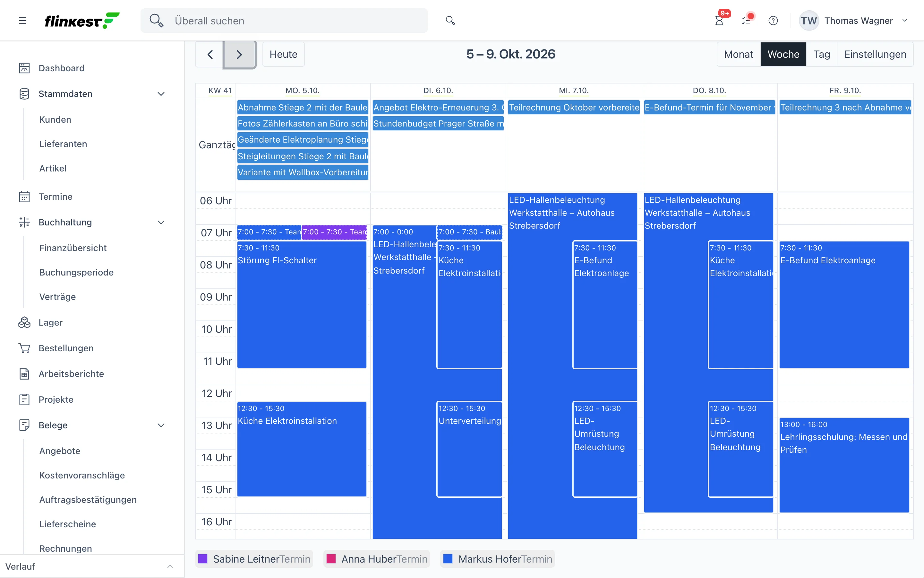The width and height of the screenshot is (924, 578).
Task: Click the flinkest logo
Action: pyautogui.click(x=82, y=21)
